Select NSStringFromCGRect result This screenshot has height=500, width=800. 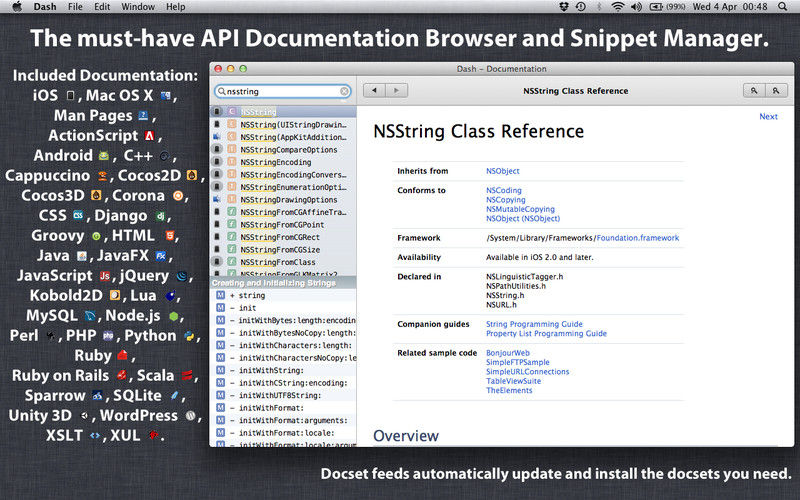283,237
